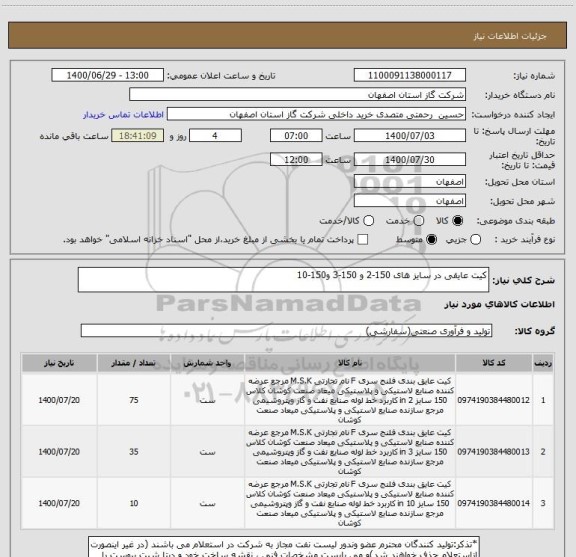
Task: Click the اطلاعات کالاهای مورد نیاز heading
Action: 499,304
